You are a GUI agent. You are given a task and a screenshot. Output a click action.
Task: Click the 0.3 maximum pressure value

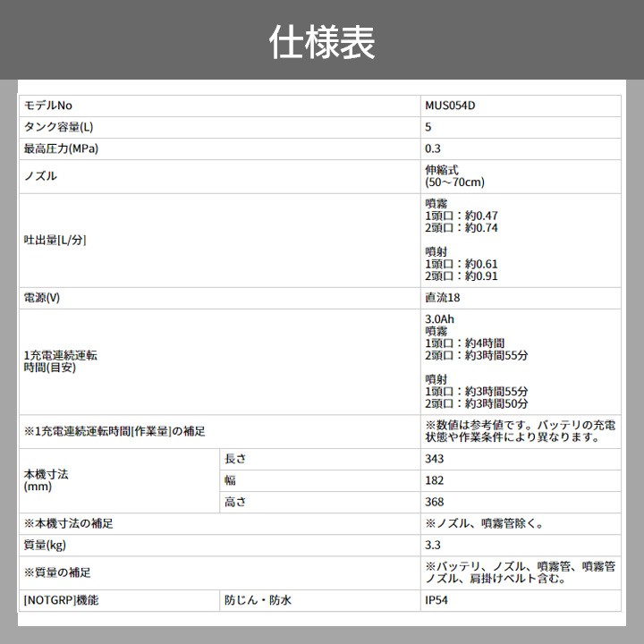(433, 149)
